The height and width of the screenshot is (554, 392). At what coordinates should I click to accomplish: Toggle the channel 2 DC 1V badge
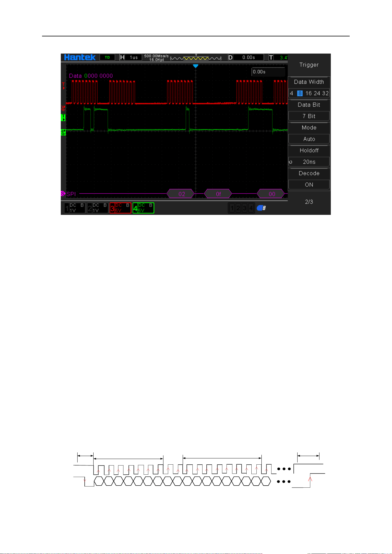coord(98,208)
